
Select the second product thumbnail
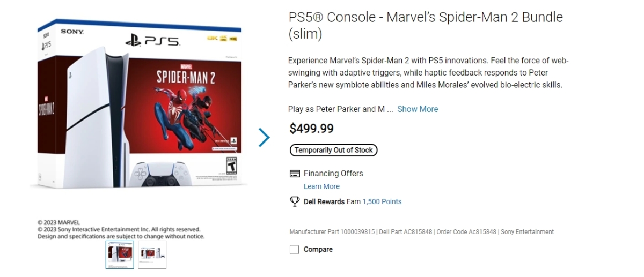[x=152, y=254]
